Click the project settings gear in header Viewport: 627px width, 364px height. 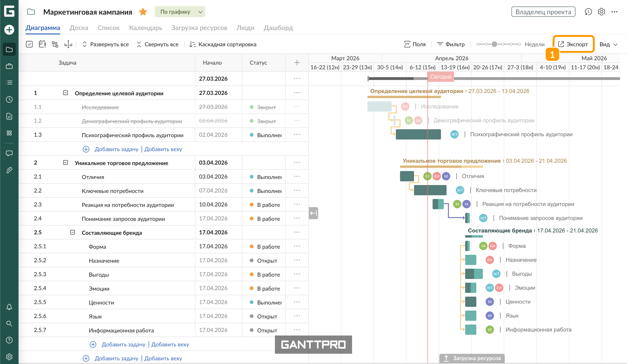click(601, 12)
